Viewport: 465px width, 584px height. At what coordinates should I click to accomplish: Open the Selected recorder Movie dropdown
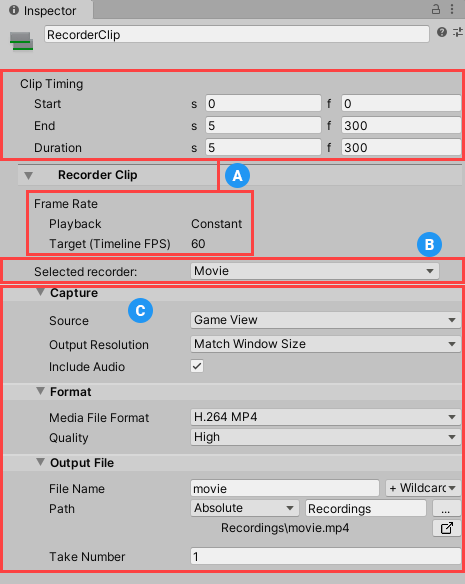click(315, 271)
